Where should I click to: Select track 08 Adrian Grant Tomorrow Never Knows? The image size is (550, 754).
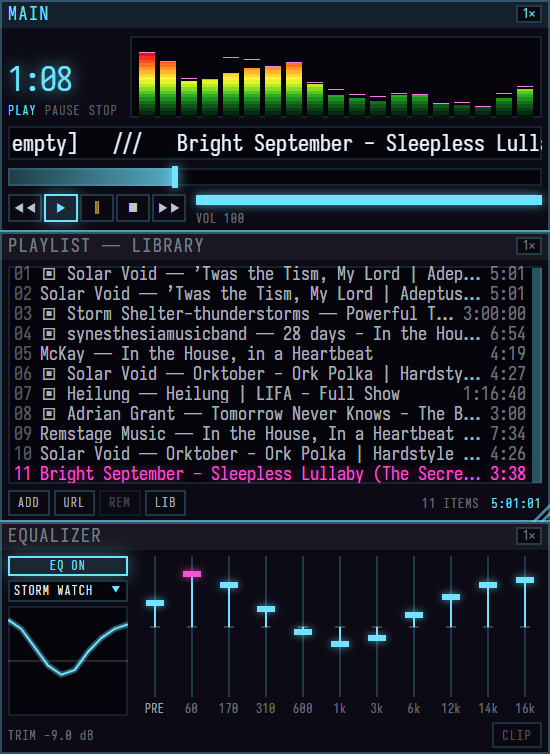click(270, 414)
